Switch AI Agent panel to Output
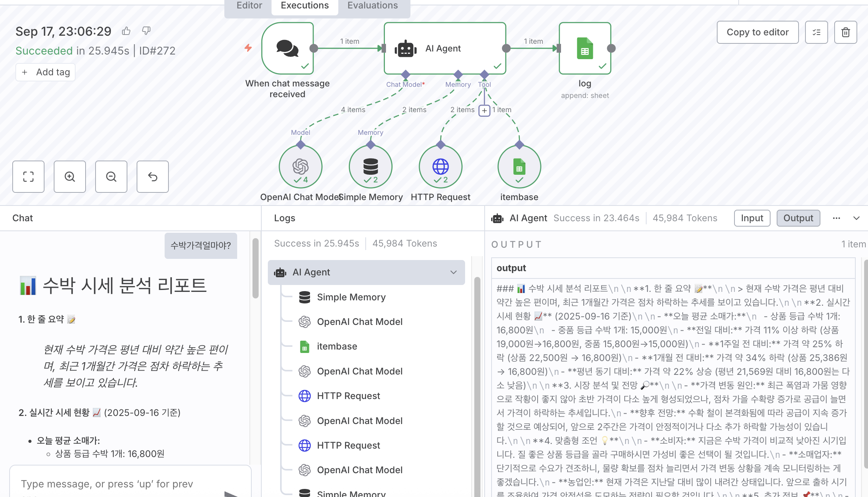This screenshot has width=868, height=497. 798,218
